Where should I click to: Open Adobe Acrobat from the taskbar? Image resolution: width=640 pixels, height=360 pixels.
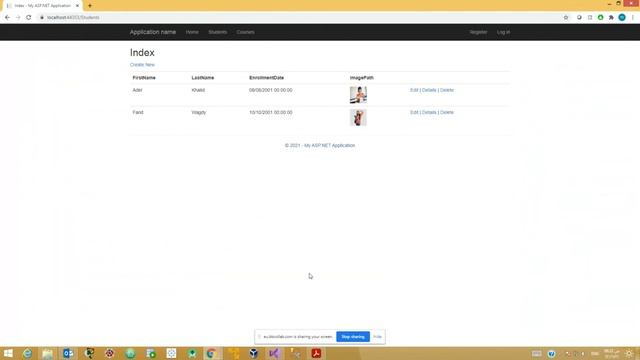coord(316,353)
